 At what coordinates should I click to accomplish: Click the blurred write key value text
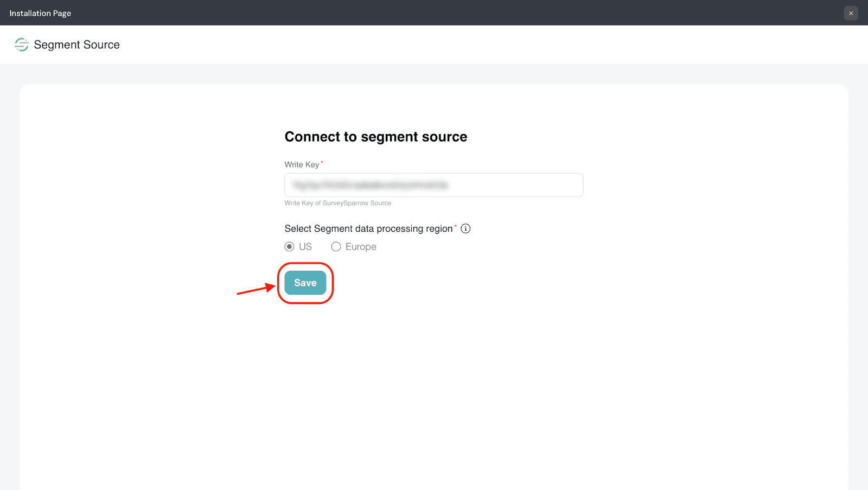[371, 185]
